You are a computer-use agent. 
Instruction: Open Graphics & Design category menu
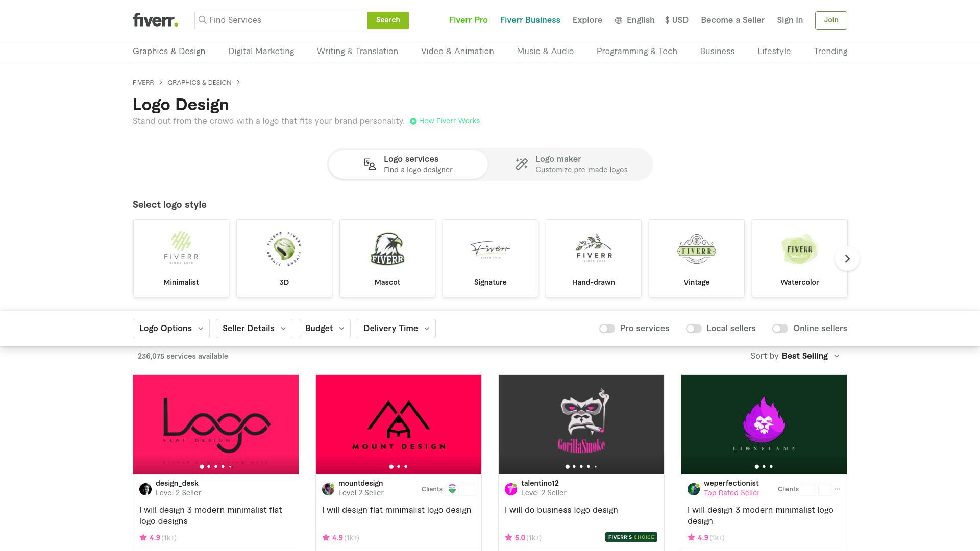[x=169, y=52]
